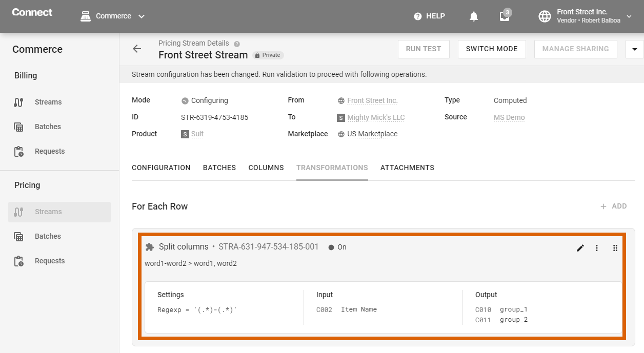Click ADD transformation button

pyautogui.click(x=614, y=206)
